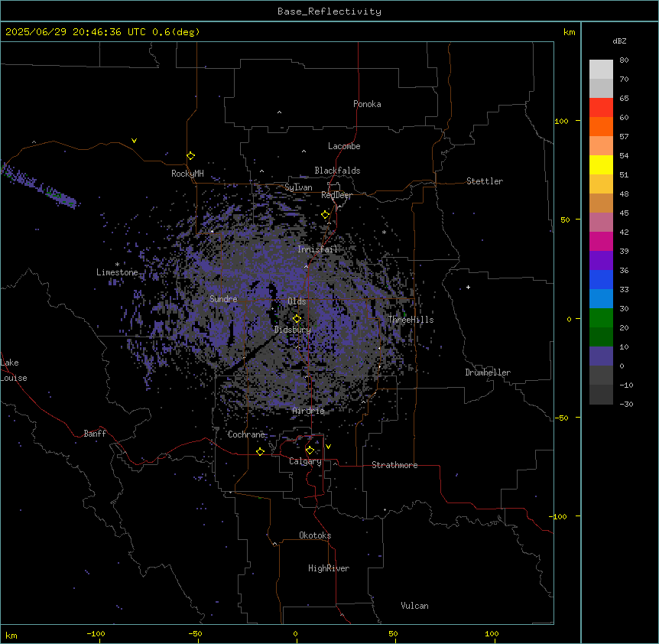659x644 pixels.
Task: Click the Okotoks label
Action: [x=315, y=535]
